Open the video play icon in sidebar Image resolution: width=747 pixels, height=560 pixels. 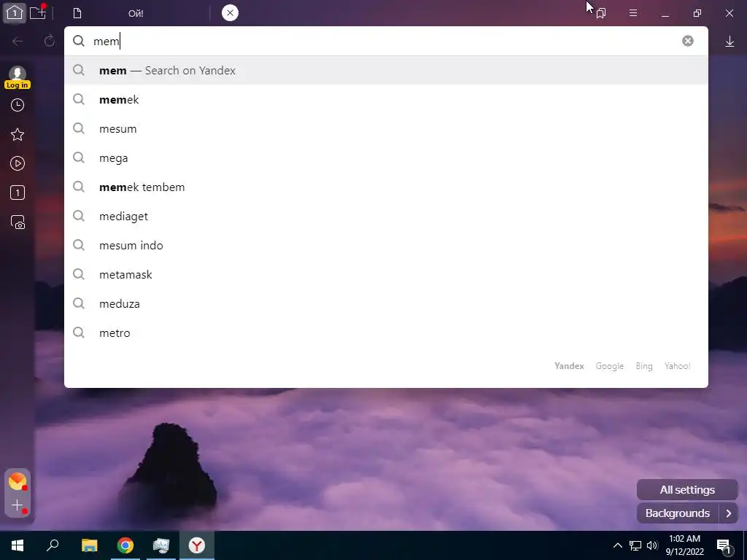[18, 163]
